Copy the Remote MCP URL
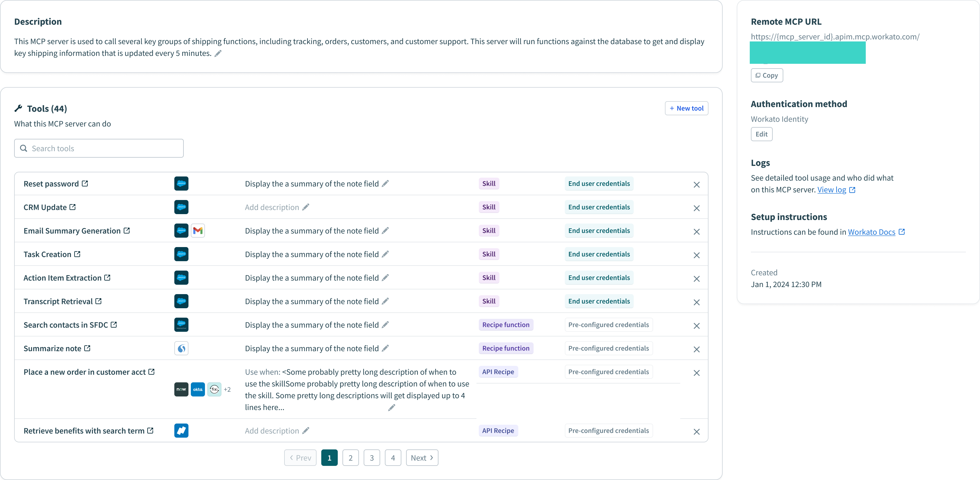The width and height of the screenshot is (980, 480). coord(767,75)
